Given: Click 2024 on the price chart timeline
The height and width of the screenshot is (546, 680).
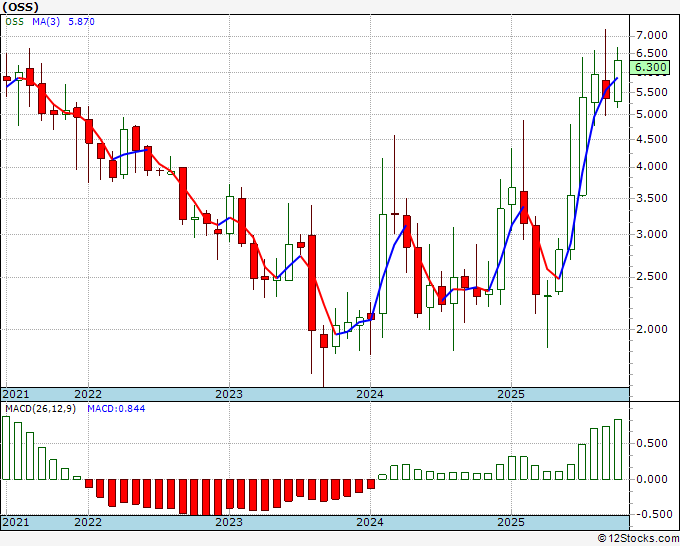Looking at the screenshot, I should tap(370, 394).
